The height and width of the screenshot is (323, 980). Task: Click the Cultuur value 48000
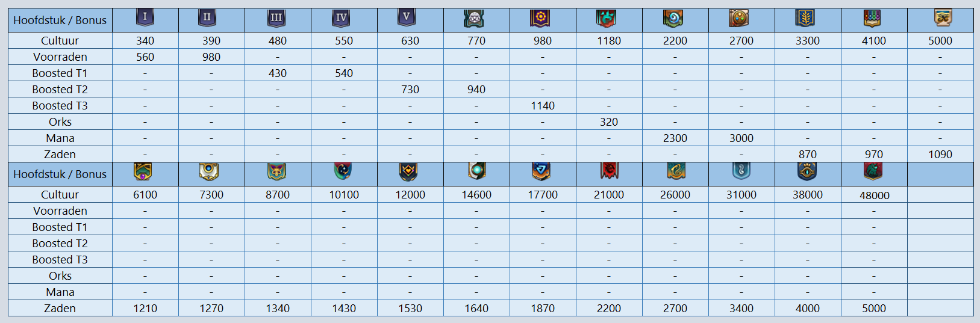[874, 195]
